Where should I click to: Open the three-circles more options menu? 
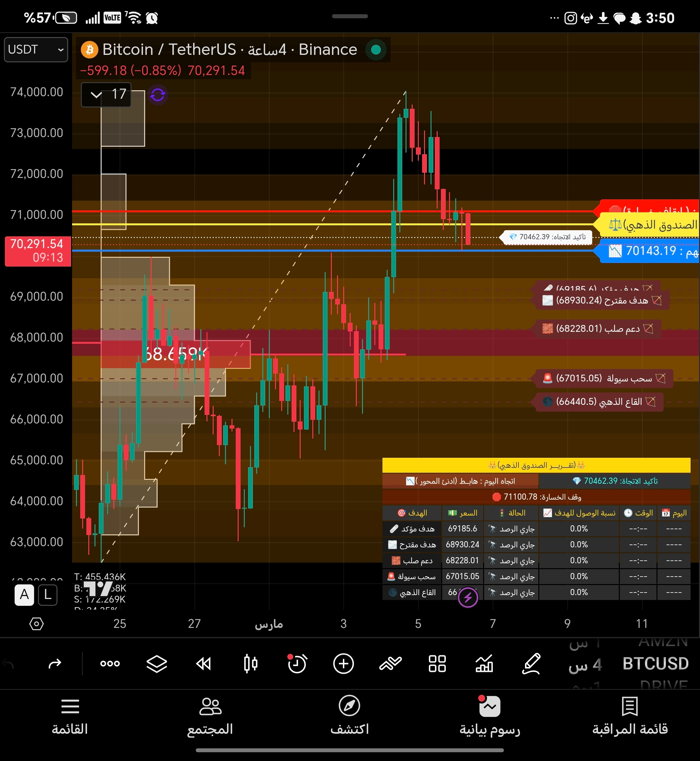[x=110, y=664]
